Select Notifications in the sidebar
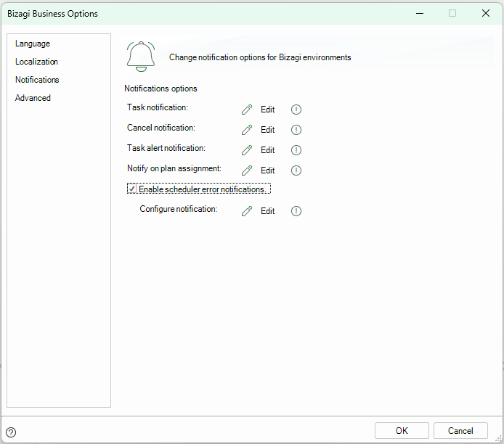This screenshot has height=444, width=504. click(37, 80)
